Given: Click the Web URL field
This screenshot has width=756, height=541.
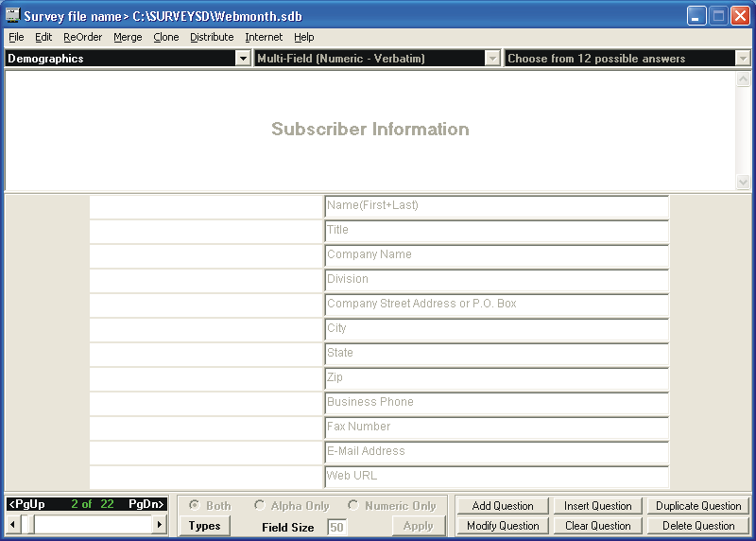Looking at the screenshot, I should pos(497,478).
